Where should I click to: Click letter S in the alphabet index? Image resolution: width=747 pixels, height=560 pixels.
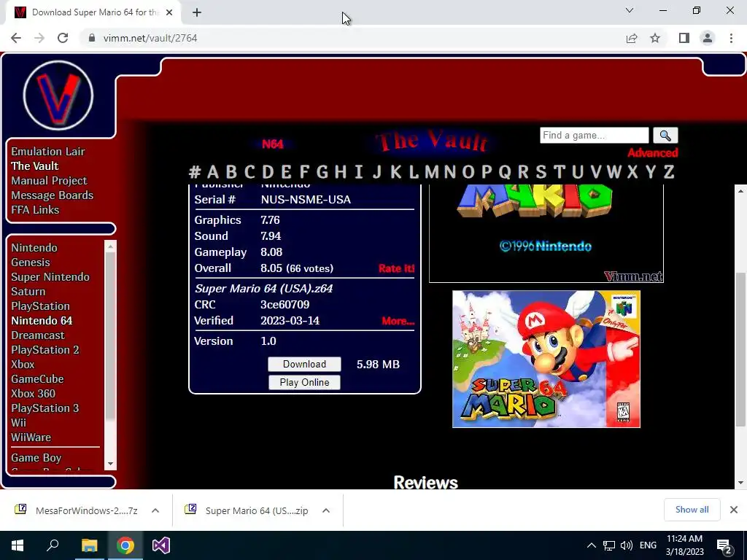[x=541, y=172]
